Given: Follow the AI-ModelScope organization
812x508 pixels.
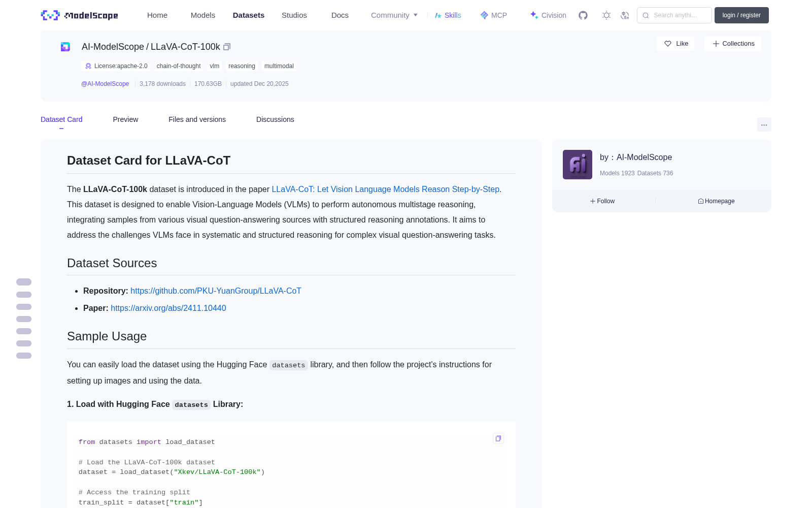Looking at the screenshot, I should [x=602, y=201].
